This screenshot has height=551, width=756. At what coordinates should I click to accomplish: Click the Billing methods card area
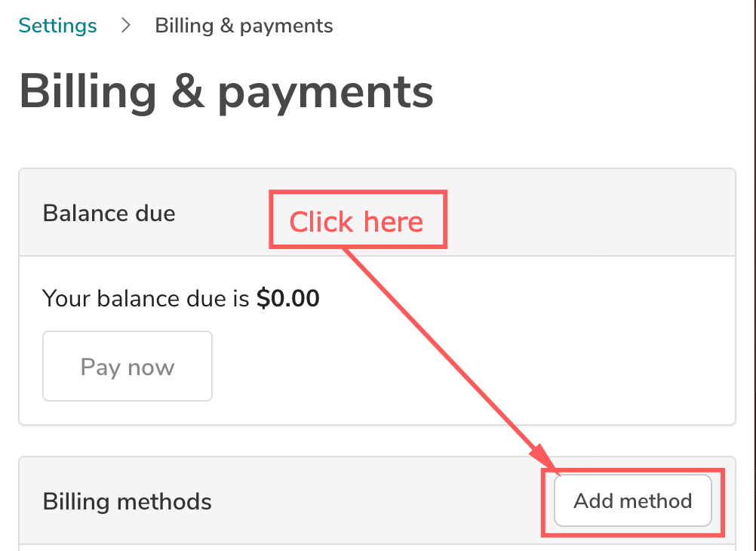302,500
